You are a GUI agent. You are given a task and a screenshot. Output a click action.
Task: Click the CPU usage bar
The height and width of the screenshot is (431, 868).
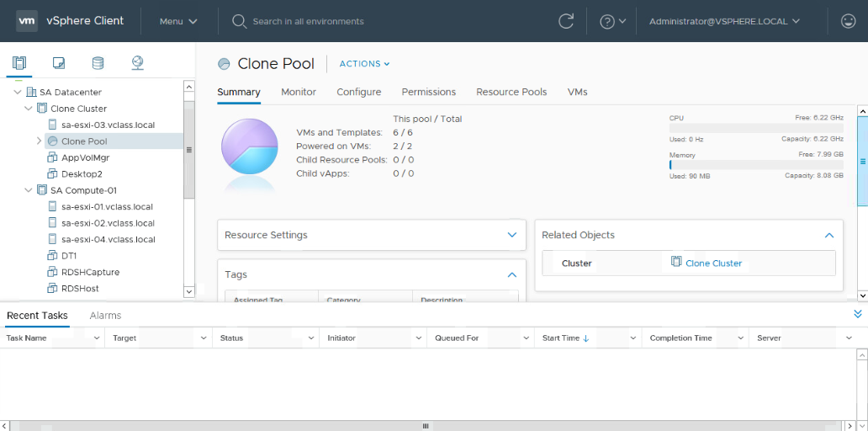756,128
